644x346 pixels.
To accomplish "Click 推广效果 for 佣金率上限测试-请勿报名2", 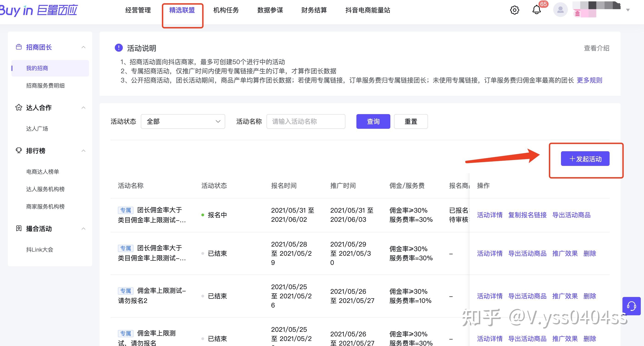I will [x=565, y=296].
